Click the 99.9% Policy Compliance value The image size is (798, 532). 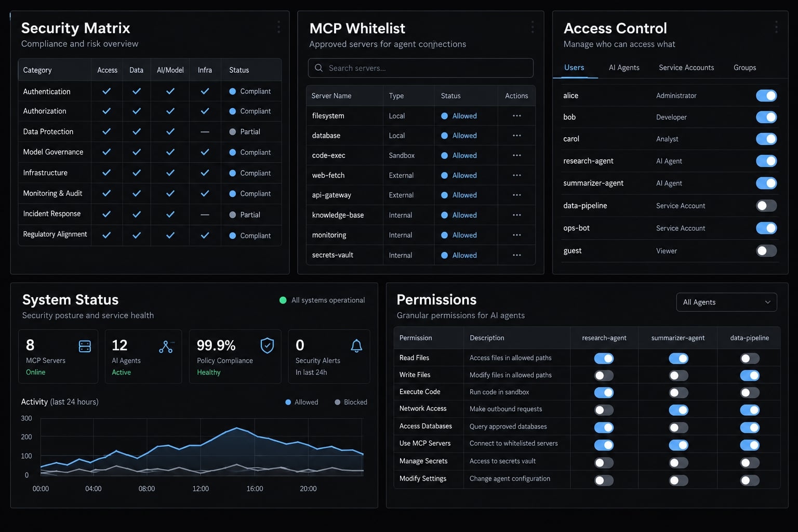216,345
